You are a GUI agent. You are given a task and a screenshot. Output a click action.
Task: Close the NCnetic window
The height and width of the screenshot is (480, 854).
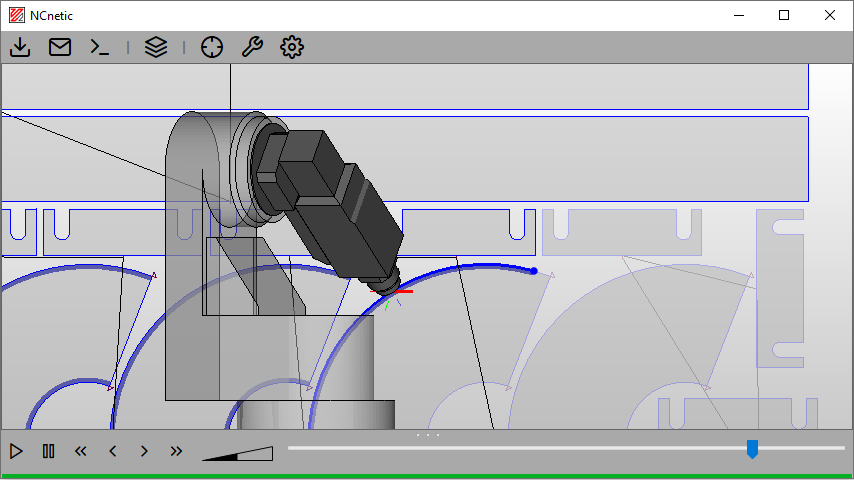click(x=829, y=15)
